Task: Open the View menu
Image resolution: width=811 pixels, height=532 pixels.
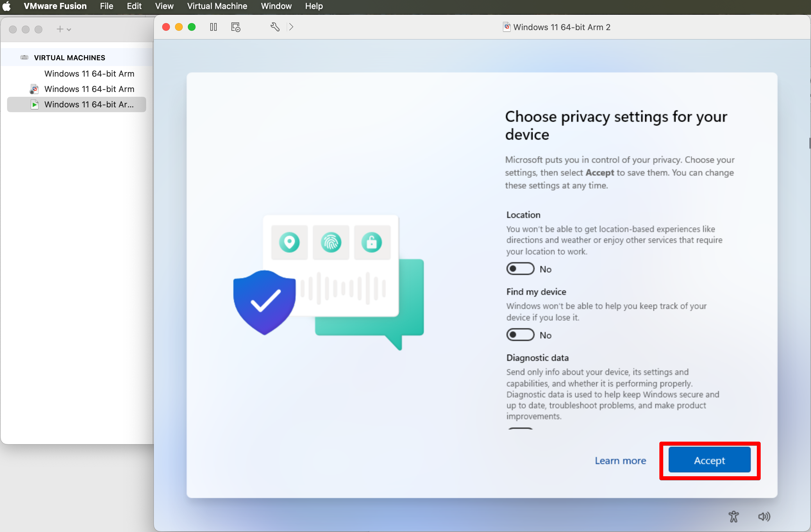Action: point(164,6)
